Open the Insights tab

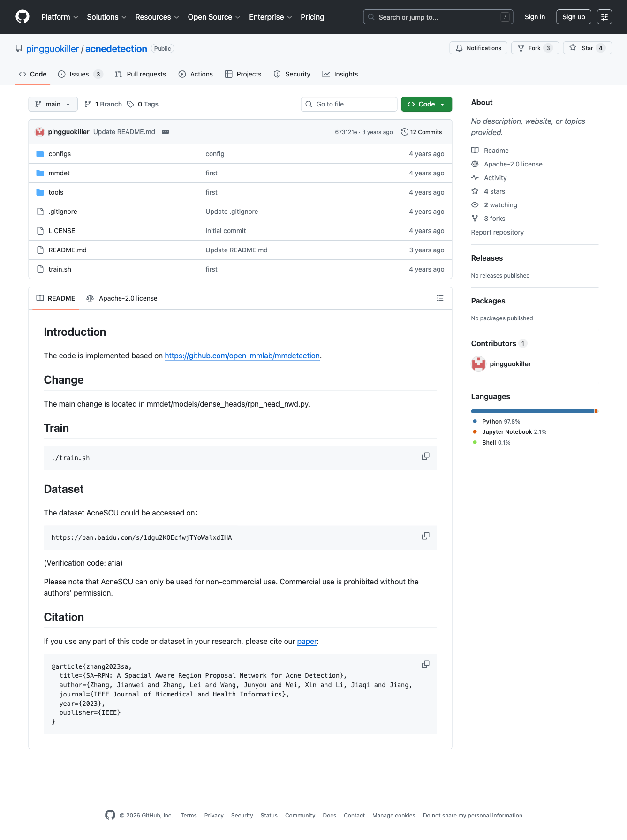click(340, 74)
